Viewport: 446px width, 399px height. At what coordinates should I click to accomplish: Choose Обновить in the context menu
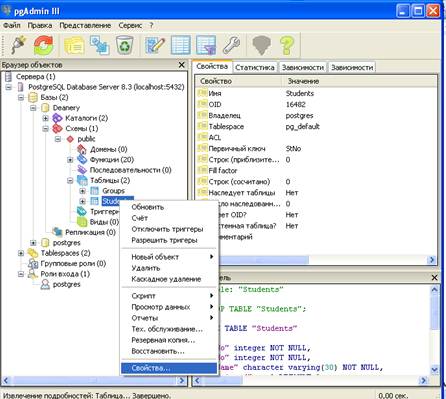point(169,207)
